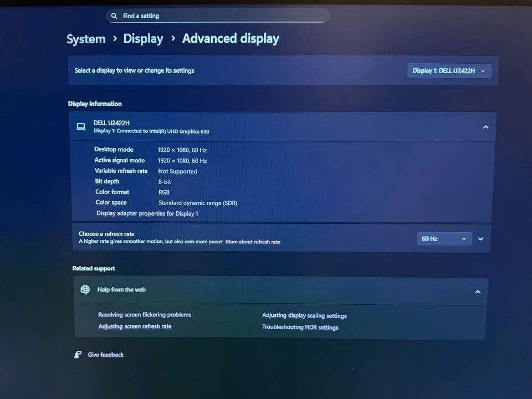Open the Display 1: DELL U2422H dropdown
532x399 pixels.
pos(449,71)
